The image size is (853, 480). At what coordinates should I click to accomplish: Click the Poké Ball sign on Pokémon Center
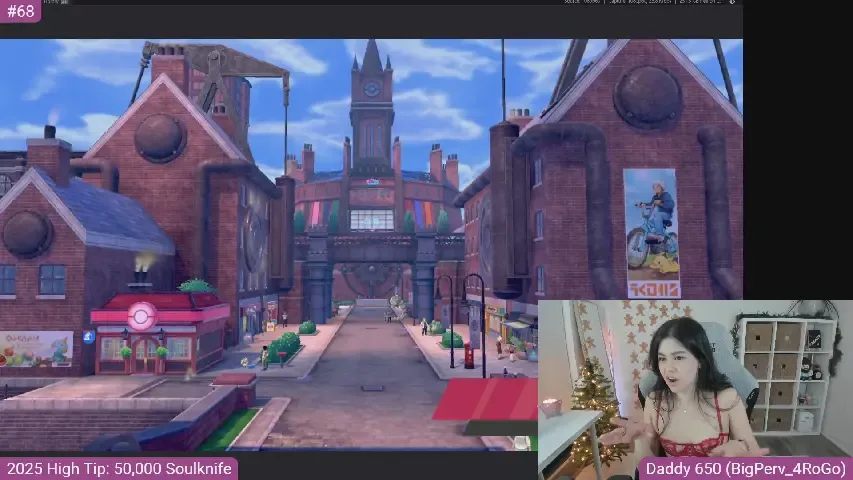pos(142,314)
